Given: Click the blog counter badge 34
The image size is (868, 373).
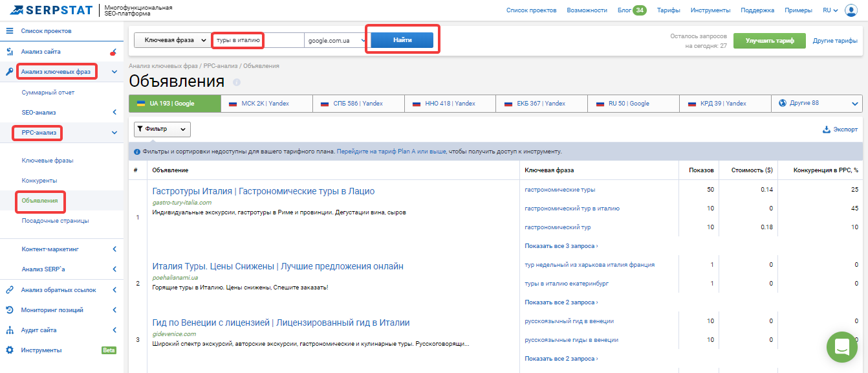Looking at the screenshot, I should click(639, 10).
